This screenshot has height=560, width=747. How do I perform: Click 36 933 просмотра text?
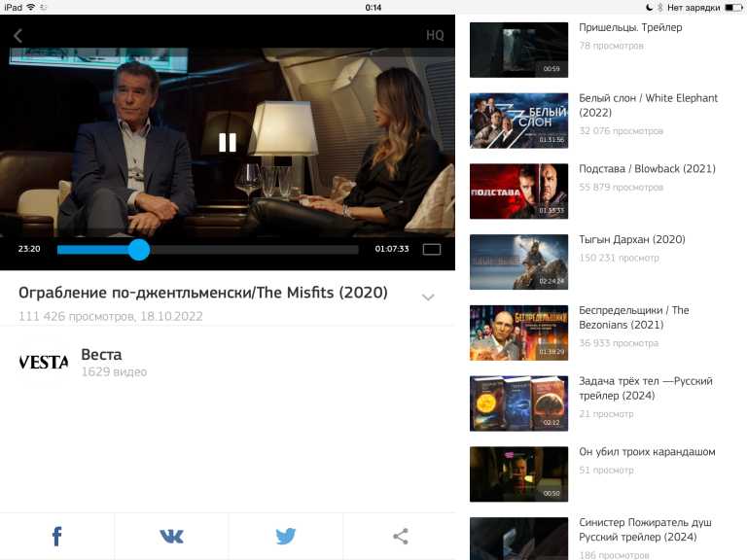619,343
